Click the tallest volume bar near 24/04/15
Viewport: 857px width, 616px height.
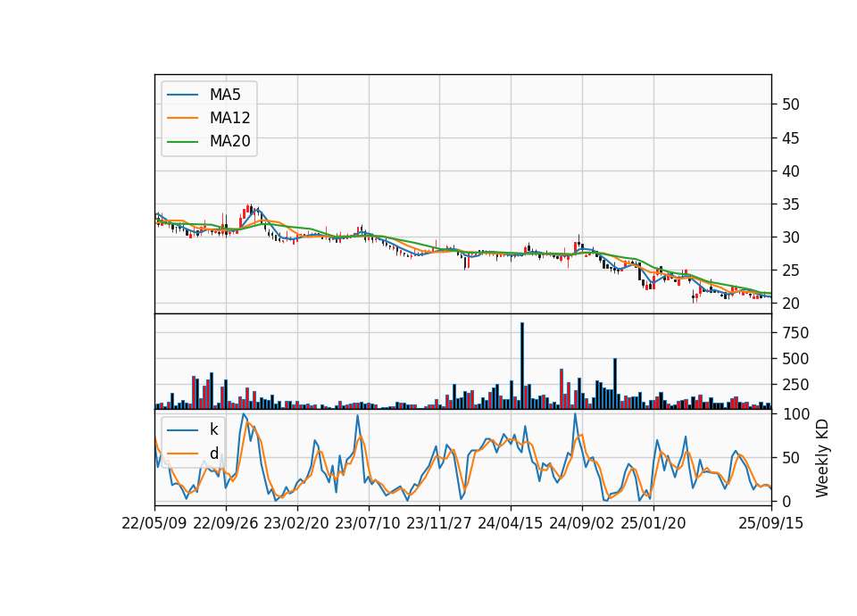point(522,366)
